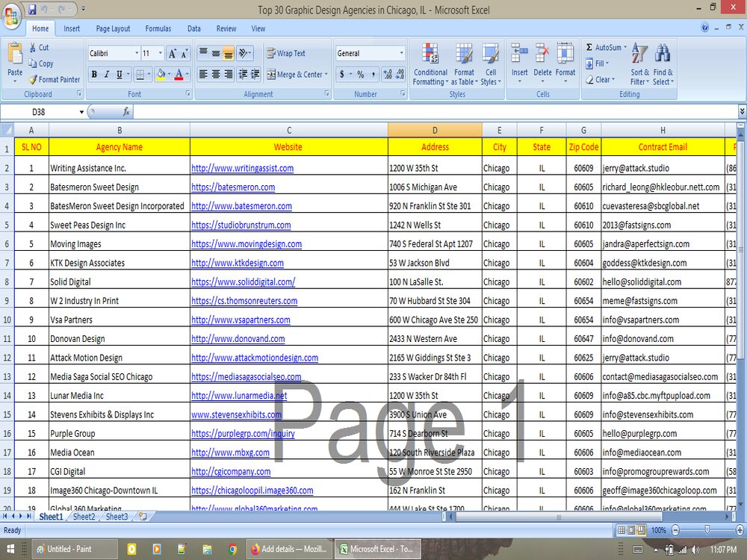747x560 pixels.
Task: Toggle Underline formatting
Action: point(119,74)
